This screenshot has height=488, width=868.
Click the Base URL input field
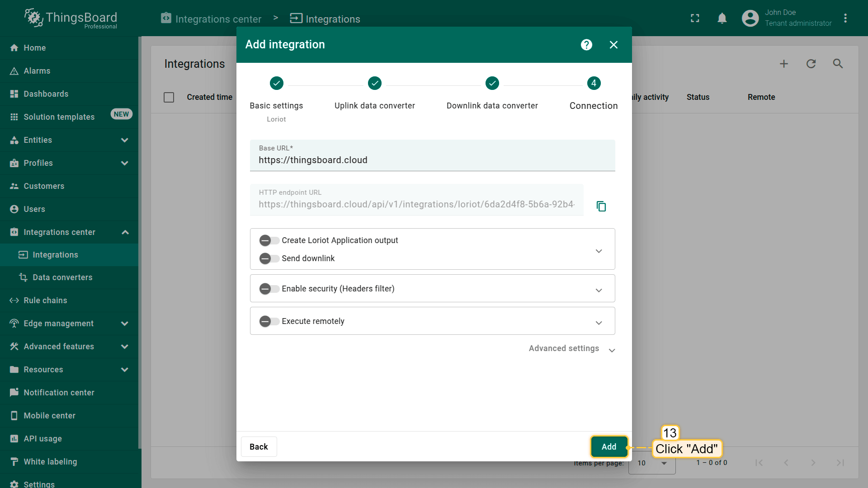tap(432, 160)
